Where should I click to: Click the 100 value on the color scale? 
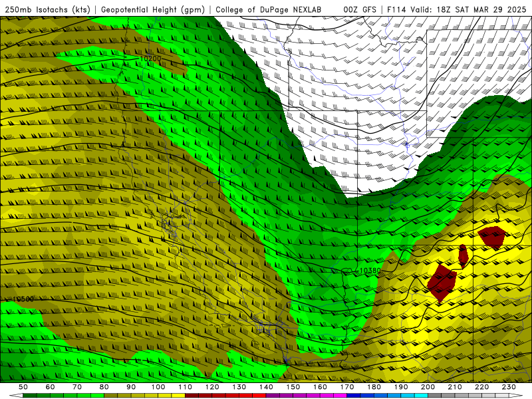click(x=158, y=387)
